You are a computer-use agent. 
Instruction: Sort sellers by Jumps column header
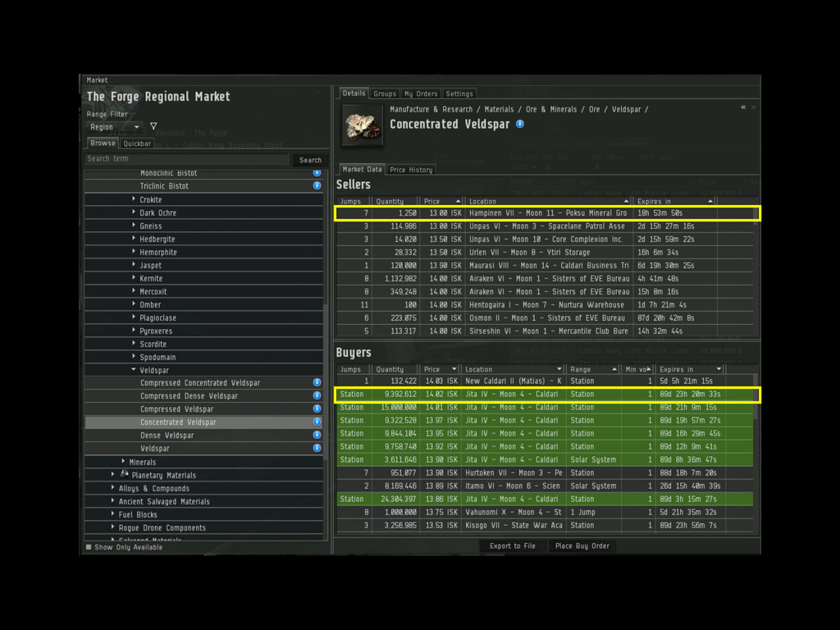coord(353,202)
